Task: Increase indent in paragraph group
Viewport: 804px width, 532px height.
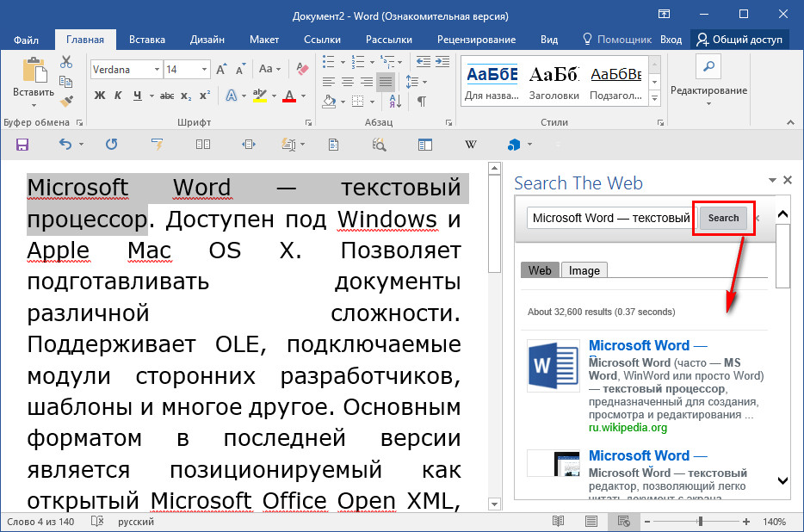Action: 442,62
